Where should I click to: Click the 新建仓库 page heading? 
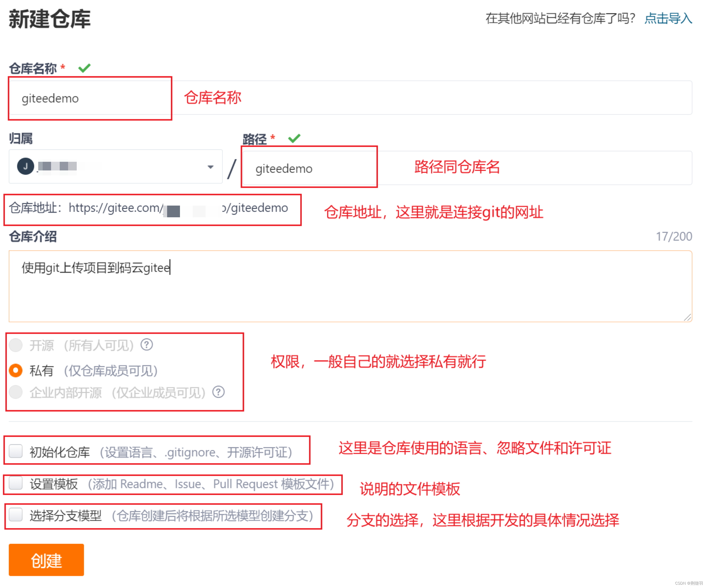50,19
